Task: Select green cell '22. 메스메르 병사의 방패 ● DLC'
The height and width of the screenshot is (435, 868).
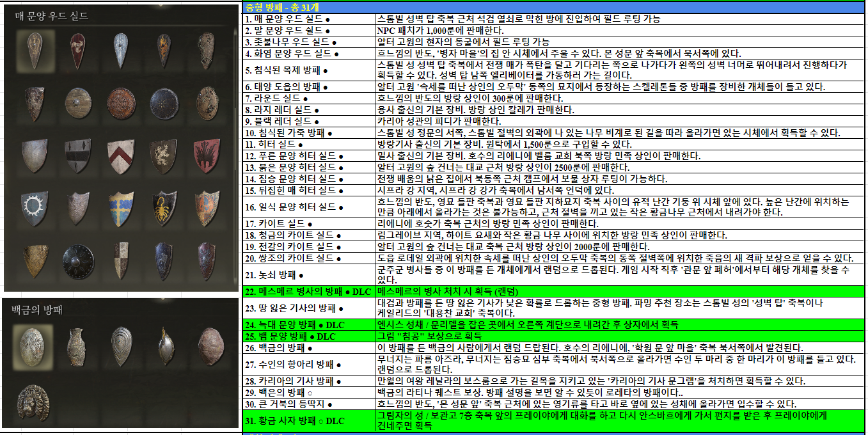Action: (309, 292)
